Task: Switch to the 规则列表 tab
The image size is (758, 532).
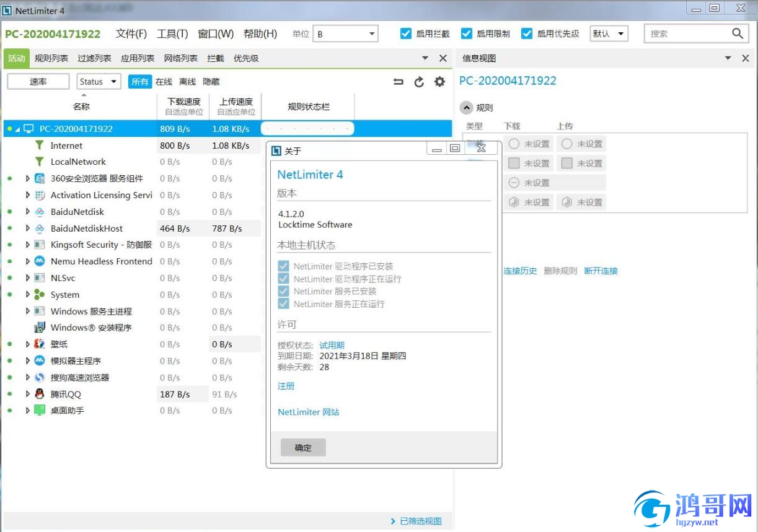Action: click(51, 58)
